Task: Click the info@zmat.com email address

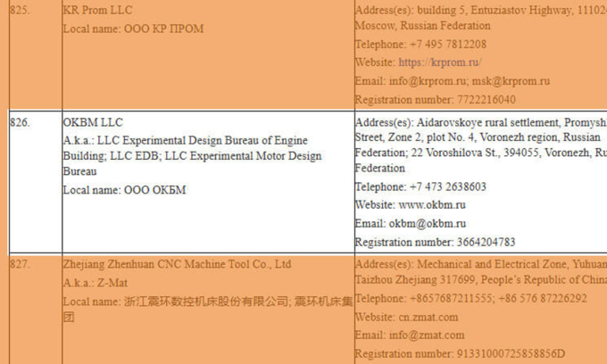Action: click(x=427, y=335)
